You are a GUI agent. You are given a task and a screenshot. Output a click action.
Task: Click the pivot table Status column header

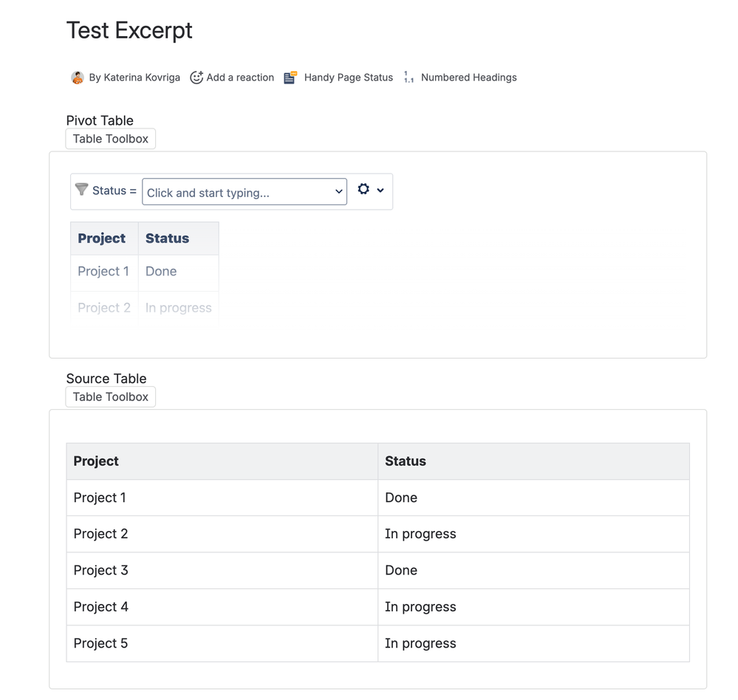click(168, 239)
